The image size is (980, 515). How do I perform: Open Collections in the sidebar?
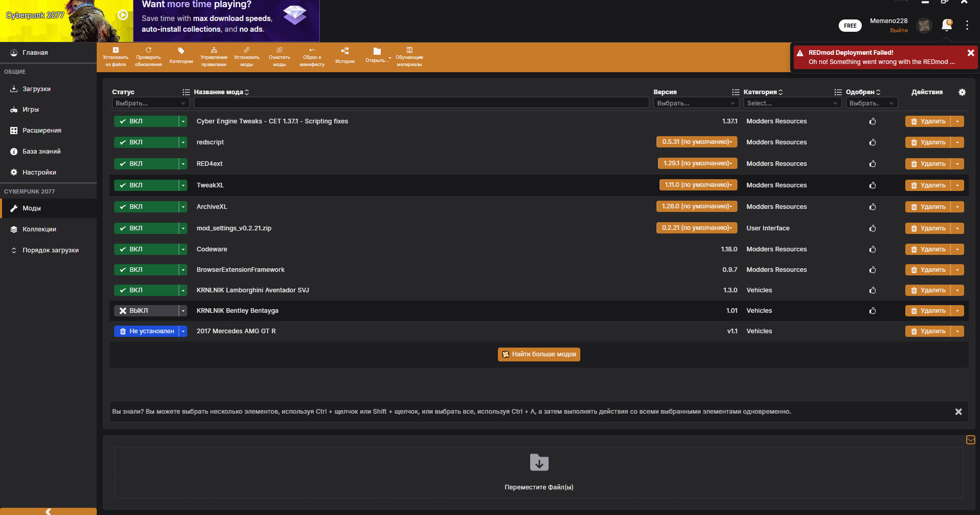(x=39, y=229)
